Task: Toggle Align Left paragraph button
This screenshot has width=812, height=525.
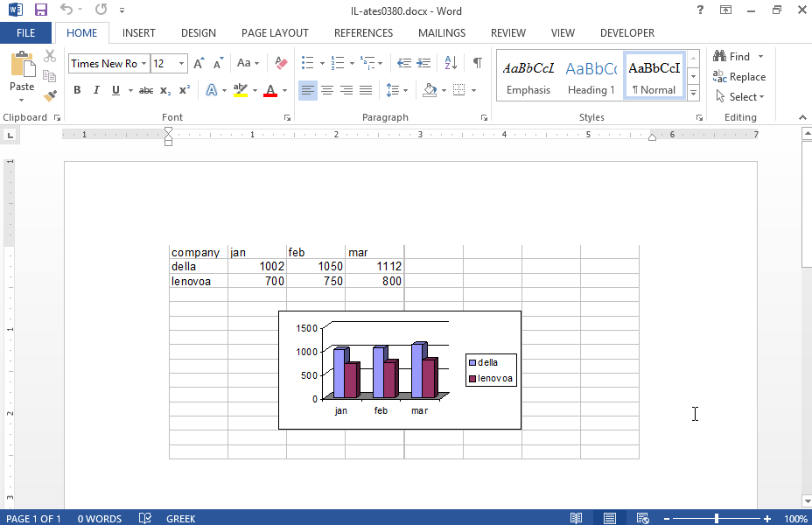Action: 308,91
